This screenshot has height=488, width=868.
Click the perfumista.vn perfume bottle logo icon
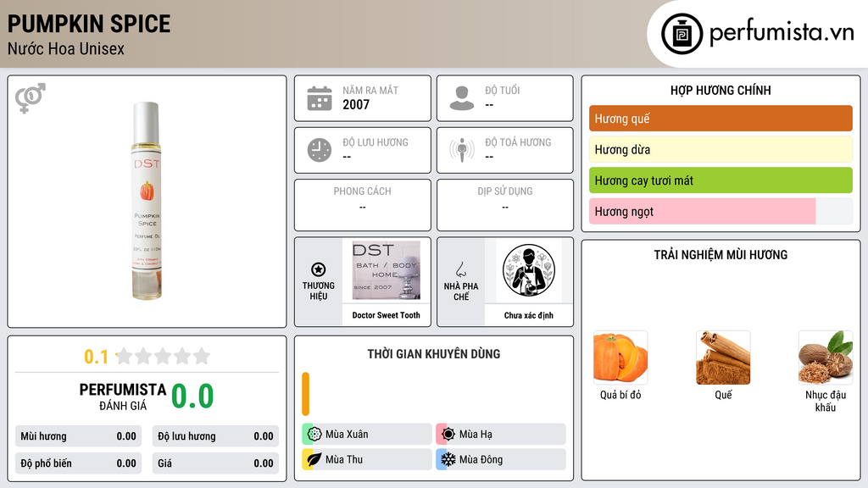(682, 34)
